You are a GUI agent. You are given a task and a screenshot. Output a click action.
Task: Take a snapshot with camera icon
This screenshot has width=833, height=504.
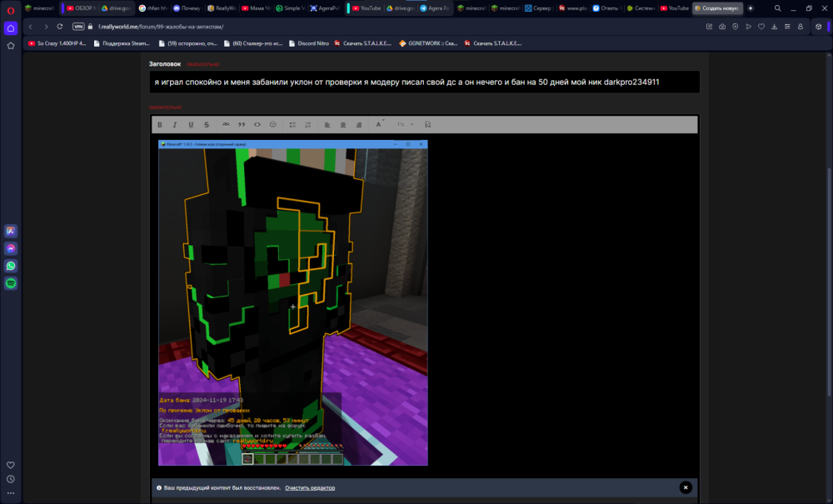[722, 27]
